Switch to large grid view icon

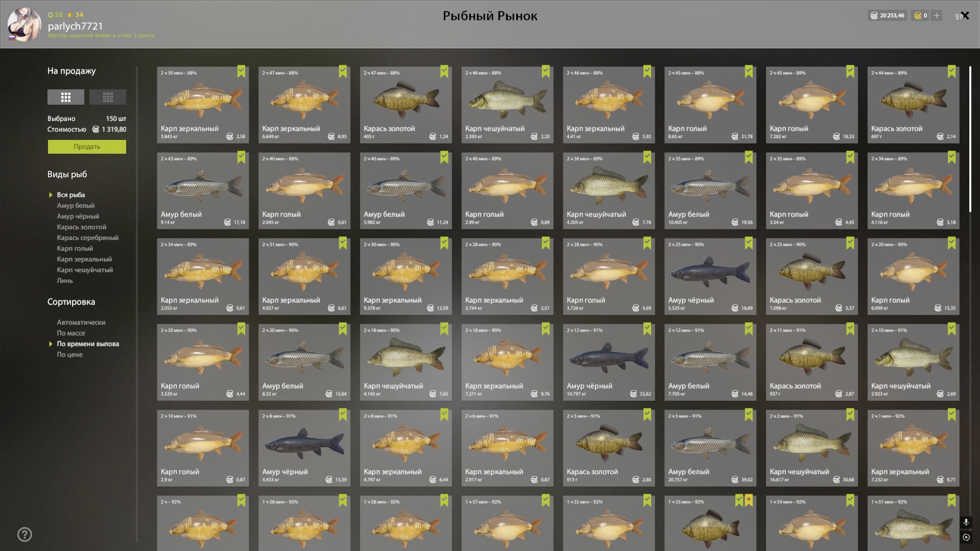pyautogui.click(x=66, y=97)
